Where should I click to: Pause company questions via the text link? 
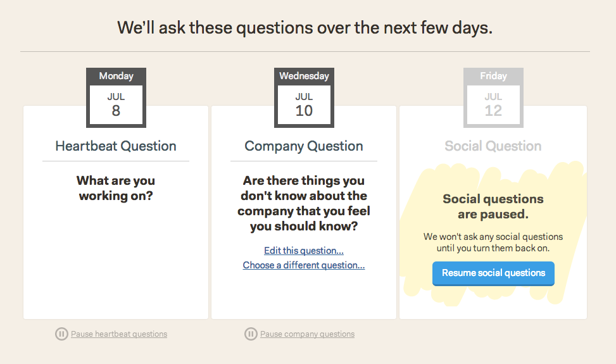(307, 334)
